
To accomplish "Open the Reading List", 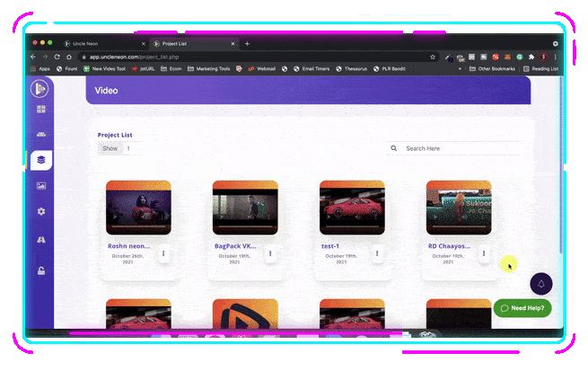I will click(541, 68).
